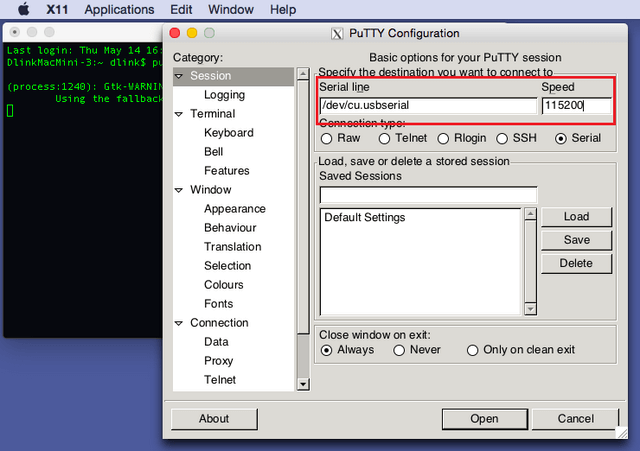The height and width of the screenshot is (451, 640).
Task: Click the Speed input field
Action: pyautogui.click(x=576, y=105)
